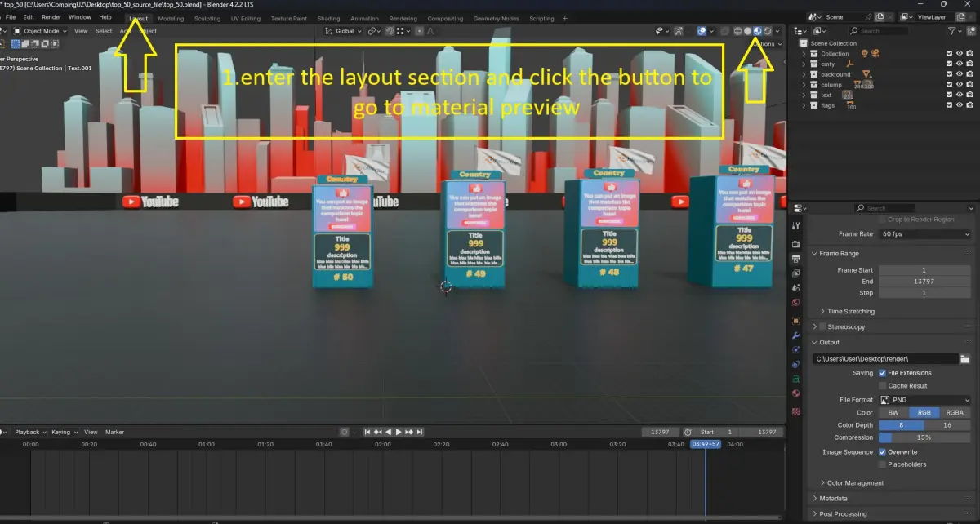The height and width of the screenshot is (524, 980).
Task: Open the Physics properties tab
Action: (796, 349)
